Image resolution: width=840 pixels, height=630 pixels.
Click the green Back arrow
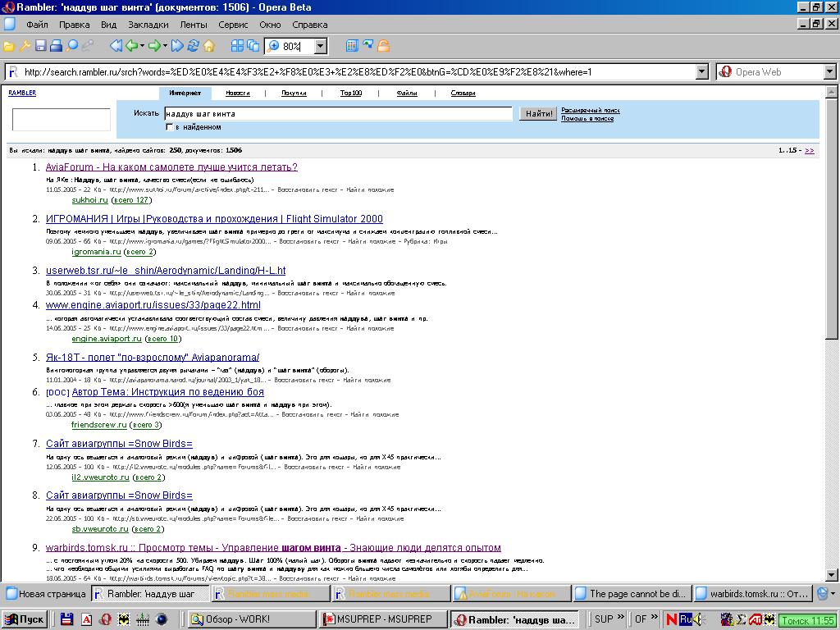pos(132,46)
